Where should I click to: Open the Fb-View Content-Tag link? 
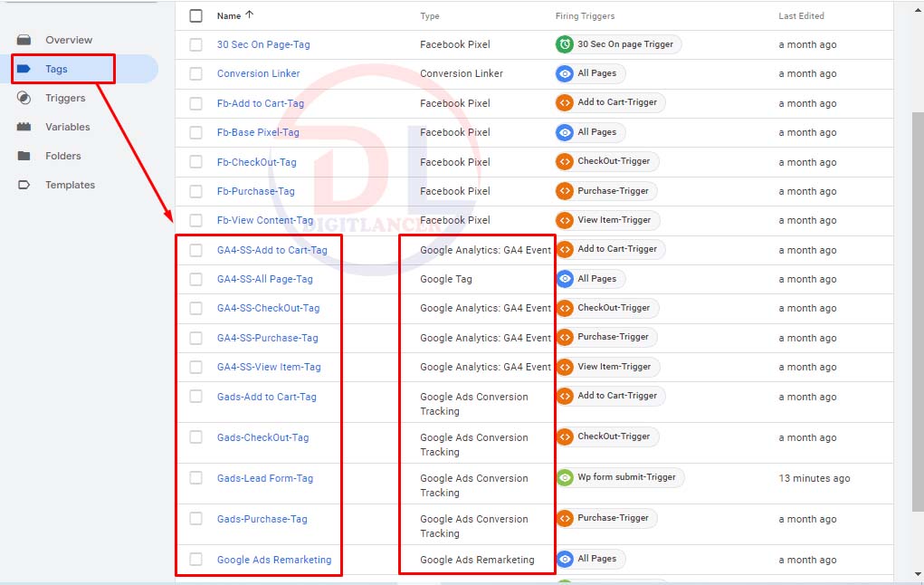(x=265, y=221)
